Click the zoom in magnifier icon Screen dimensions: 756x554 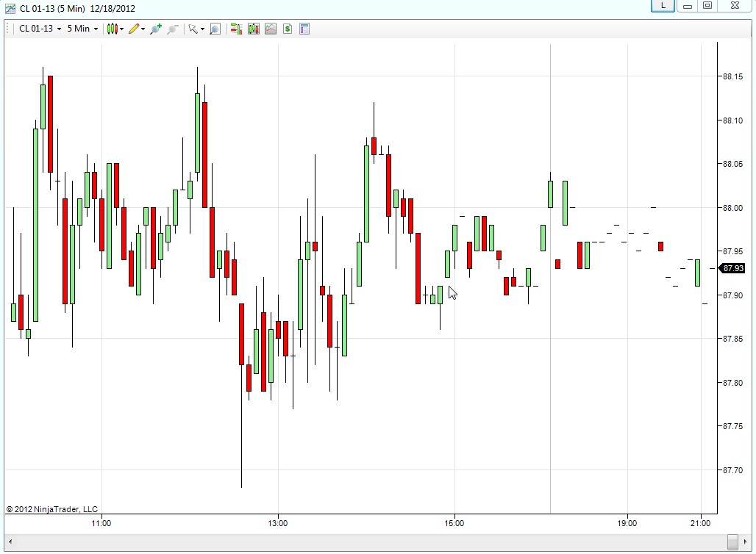click(x=156, y=29)
